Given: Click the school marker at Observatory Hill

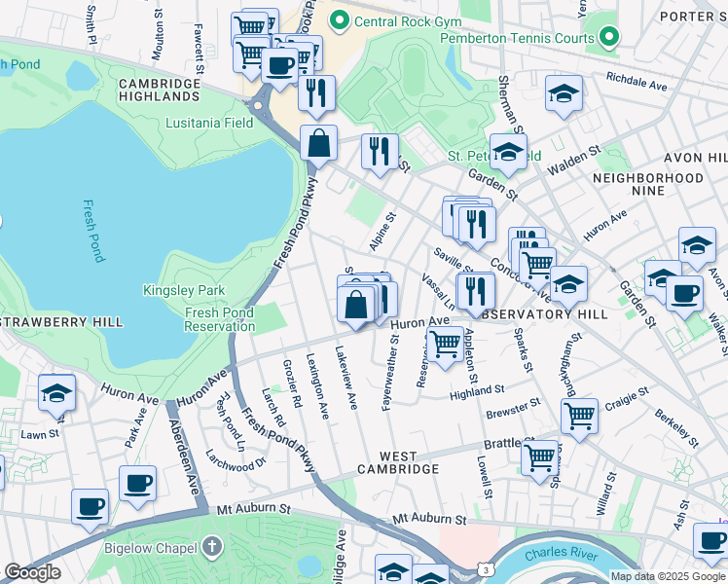Looking at the screenshot, I should 568,285.
